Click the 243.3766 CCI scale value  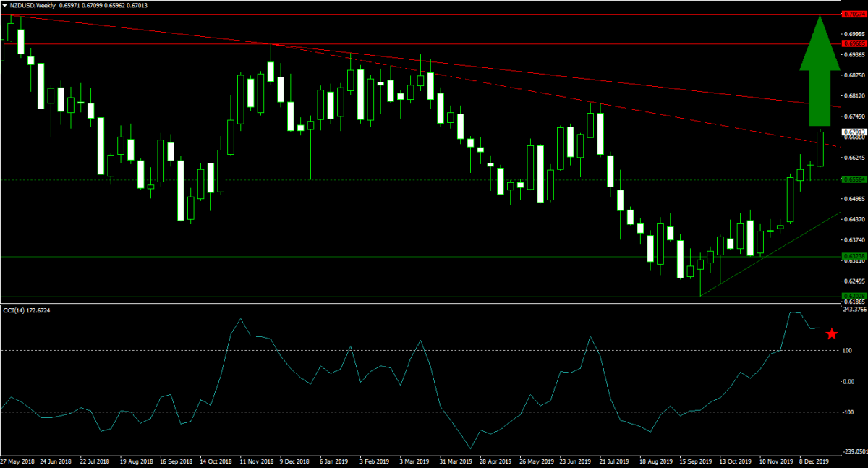point(855,310)
